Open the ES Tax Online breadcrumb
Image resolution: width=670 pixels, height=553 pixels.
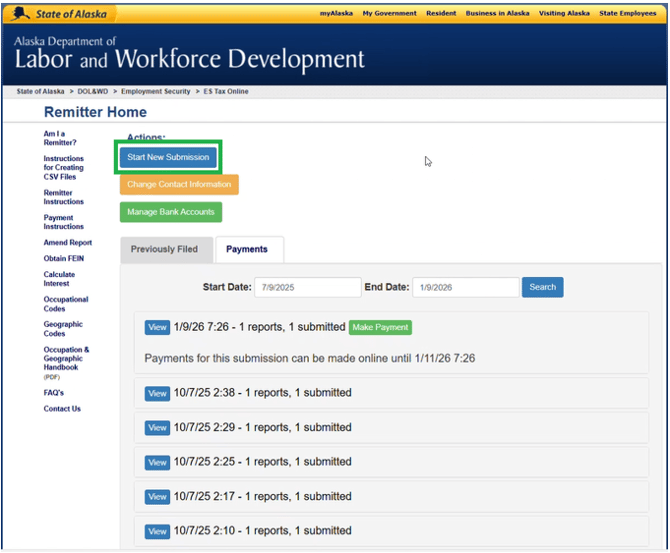226,91
